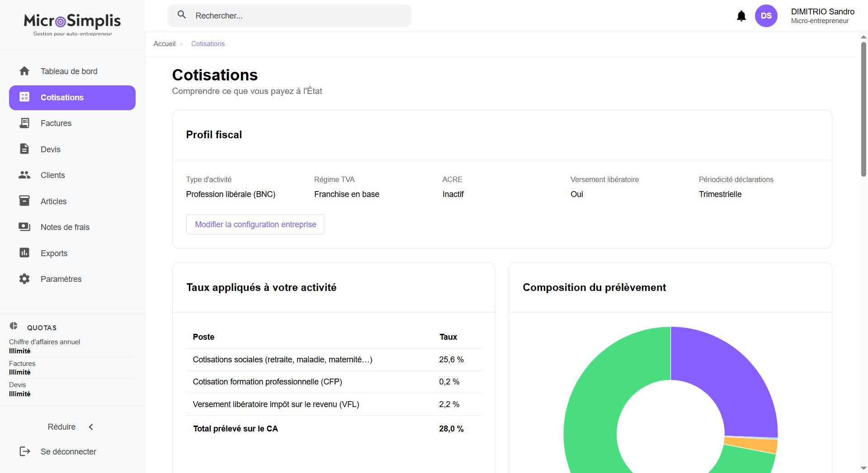Click the Exports chart icon
This screenshot has width=868, height=473.
(24, 253)
